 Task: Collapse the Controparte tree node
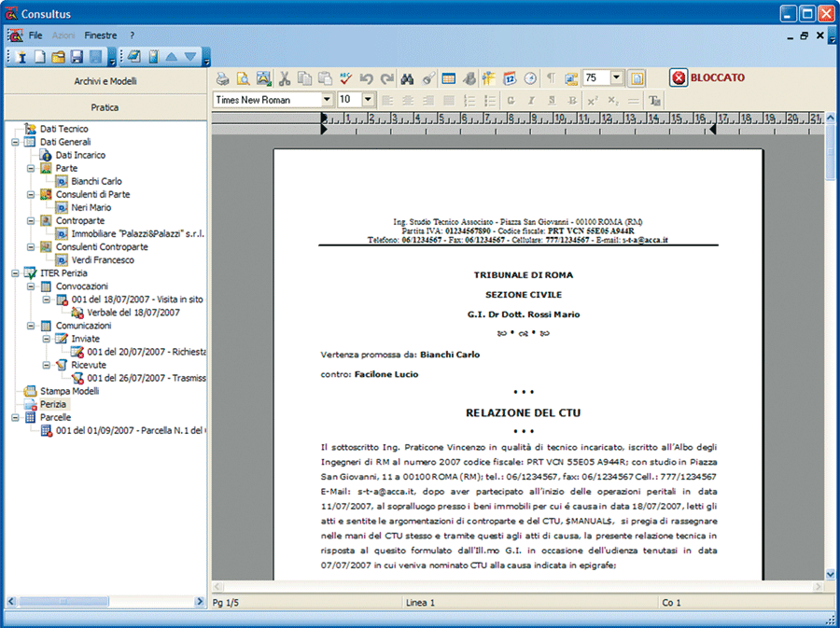[31, 220]
